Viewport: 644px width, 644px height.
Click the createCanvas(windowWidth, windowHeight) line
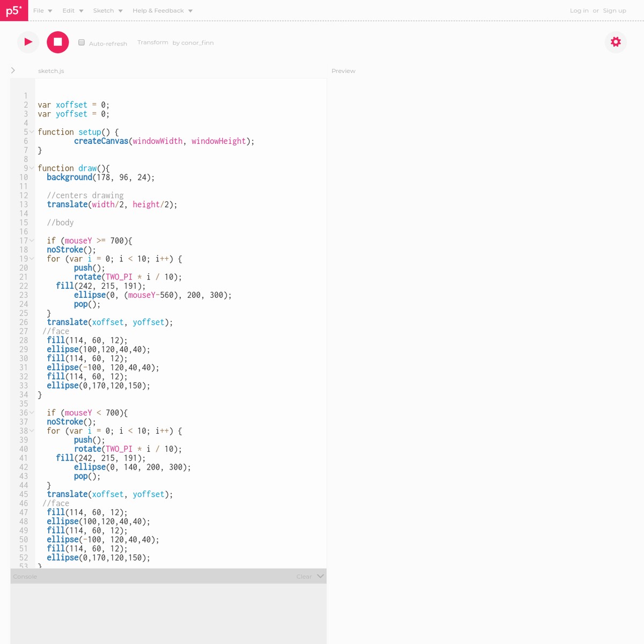(x=164, y=141)
